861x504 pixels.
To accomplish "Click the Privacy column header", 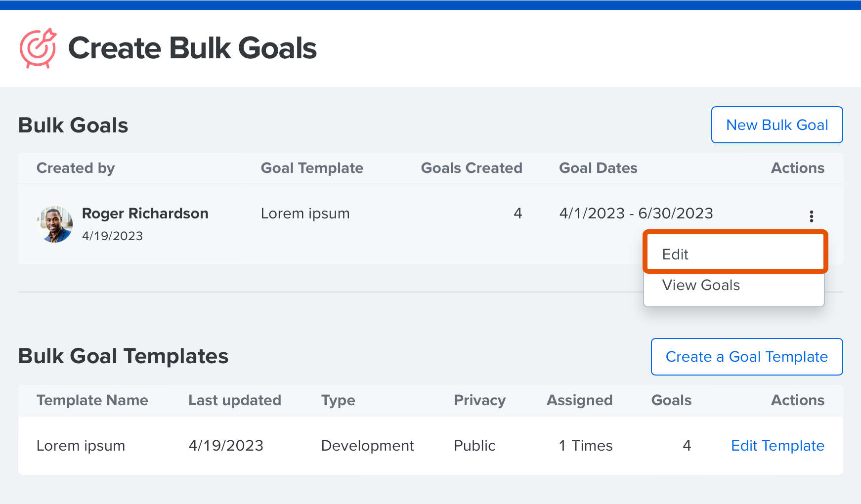I will (x=479, y=400).
